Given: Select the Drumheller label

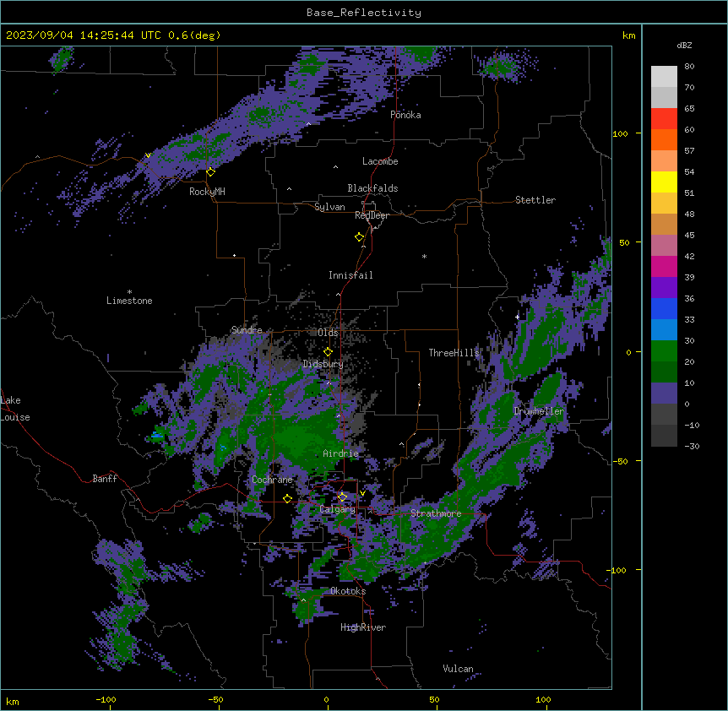Looking at the screenshot, I should coord(539,411).
